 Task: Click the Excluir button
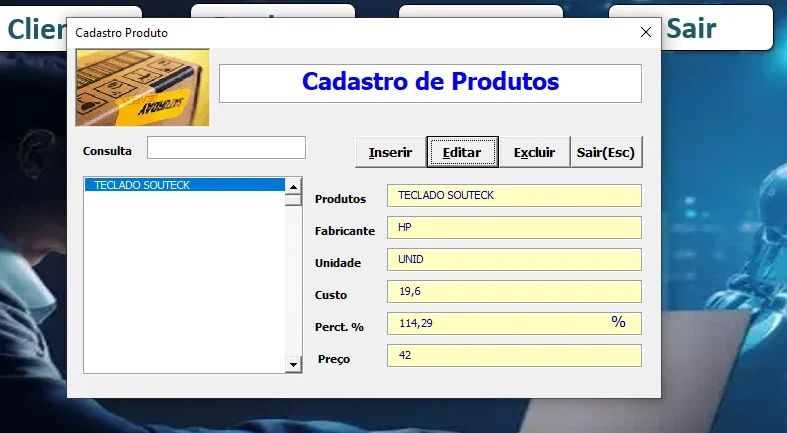(x=534, y=152)
